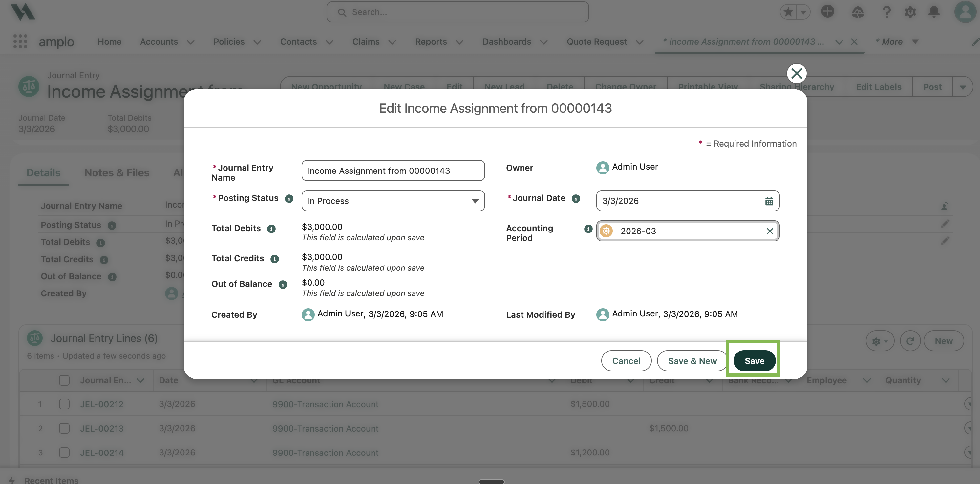Click the Journal Entry Lines related list icon
The image size is (980, 484).
click(34, 338)
